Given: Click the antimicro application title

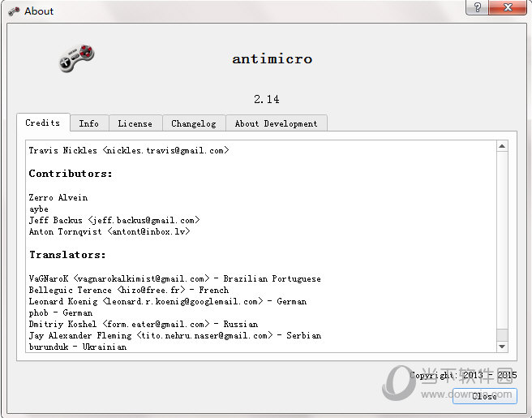Looking at the screenshot, I should coord(272,59).
